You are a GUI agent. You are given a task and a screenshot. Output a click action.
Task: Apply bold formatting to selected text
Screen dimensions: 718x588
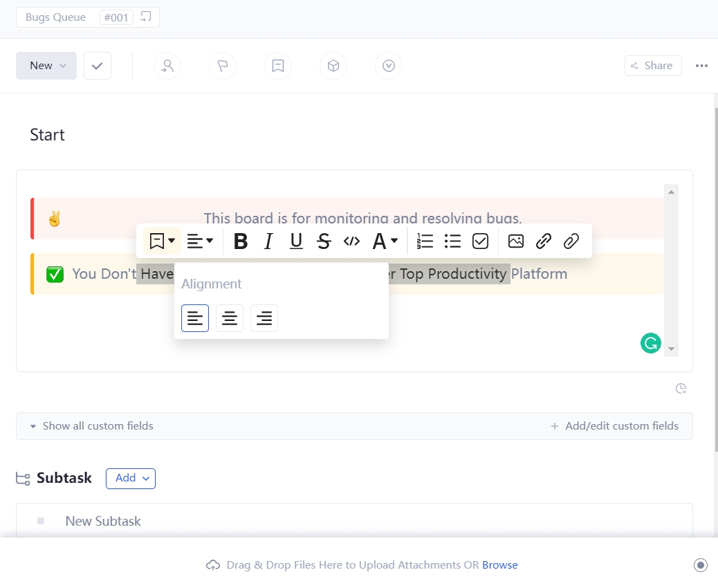(240, 241)
